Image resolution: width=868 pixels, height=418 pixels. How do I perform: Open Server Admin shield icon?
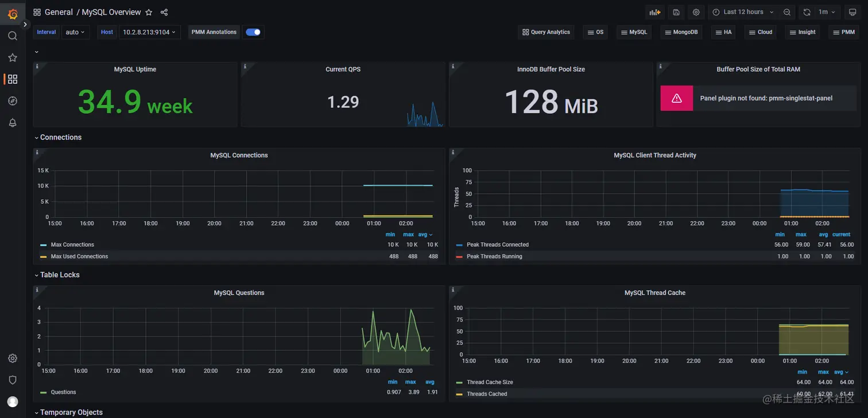13,380
